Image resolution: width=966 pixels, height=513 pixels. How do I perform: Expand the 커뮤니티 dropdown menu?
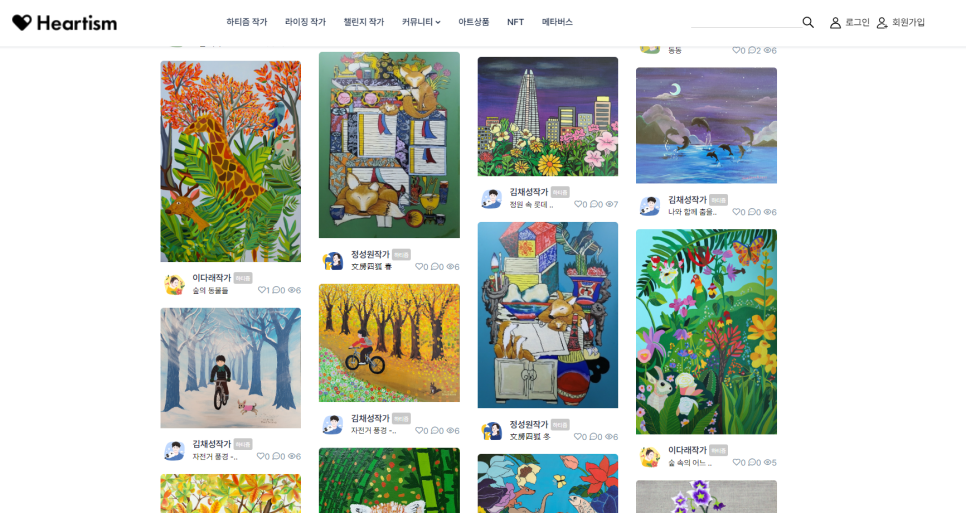click(421, 22)
